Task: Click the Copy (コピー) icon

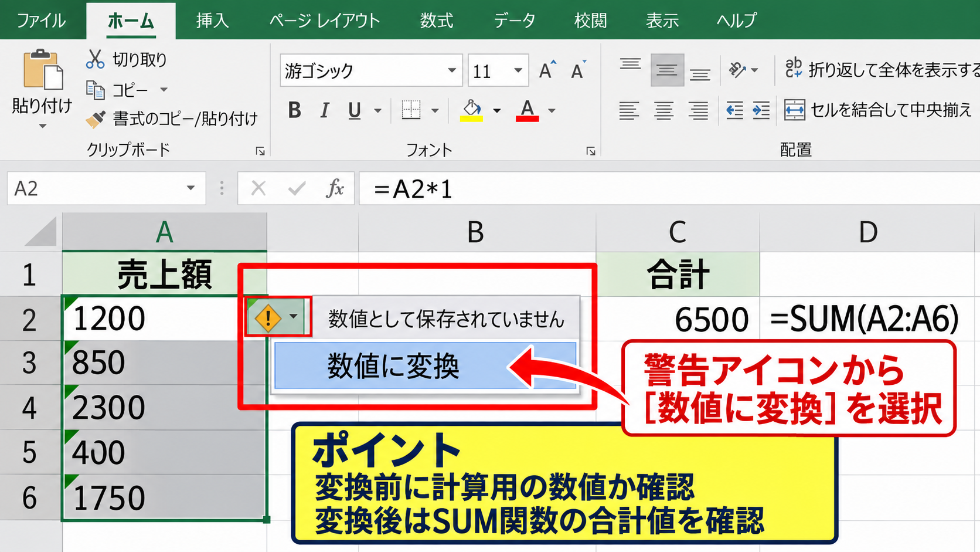Action: [x=95, y=90]
